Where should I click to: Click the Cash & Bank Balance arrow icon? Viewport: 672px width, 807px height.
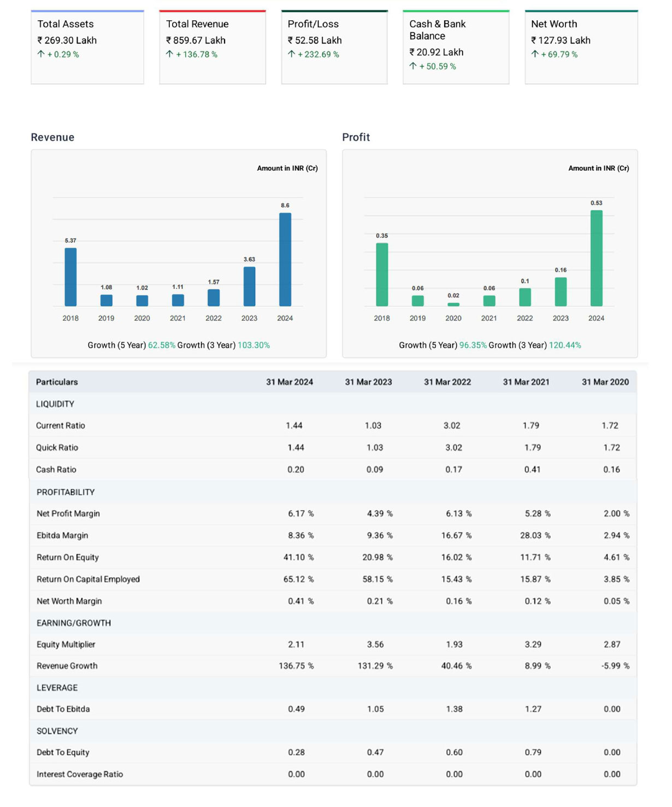pos(413,66)
